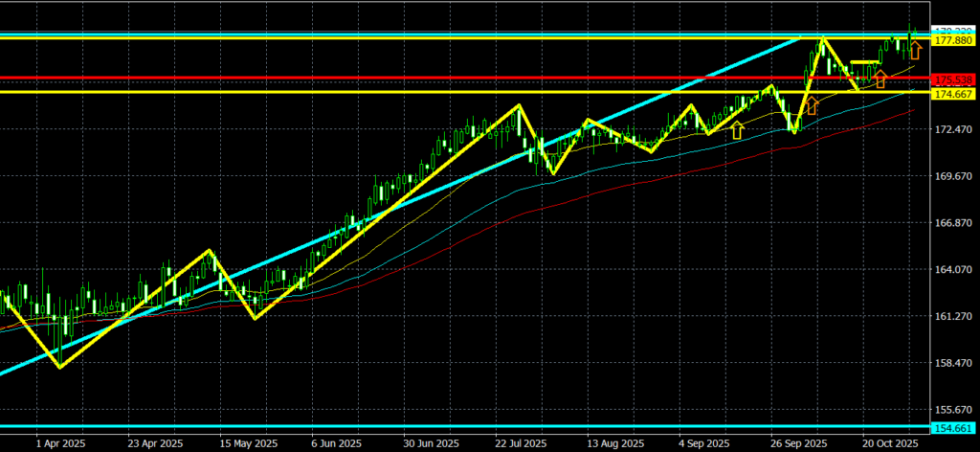Select the short yellow horizontal segment in October
Screen dimensions: 980x452
(865, 62)
